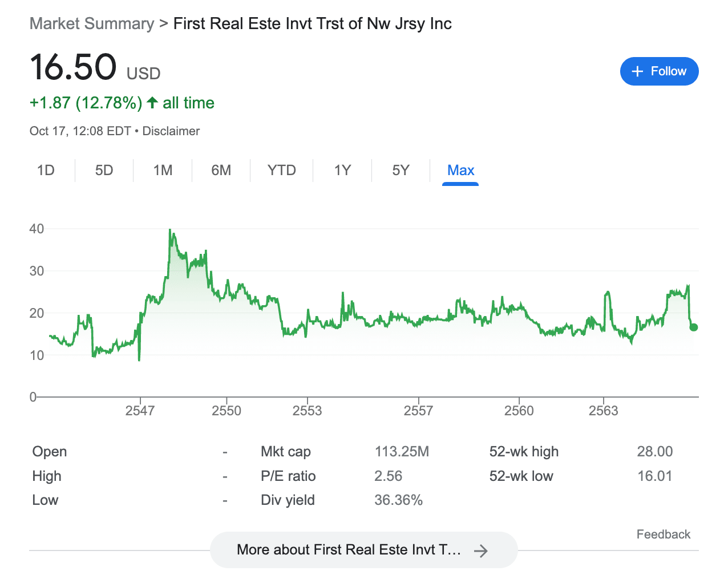Click the High label in stats
The height and width of the screenshot is (583, 728).
tap(47, 476)
